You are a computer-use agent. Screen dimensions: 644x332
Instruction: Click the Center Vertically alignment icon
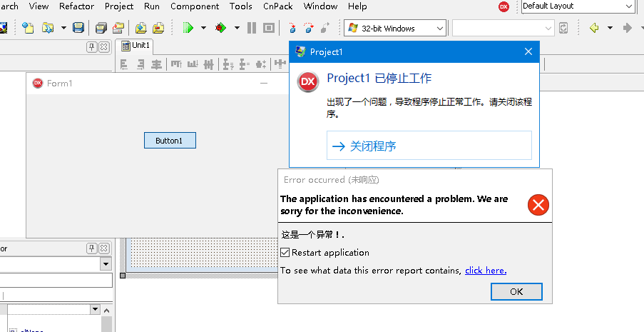(209, 64)
